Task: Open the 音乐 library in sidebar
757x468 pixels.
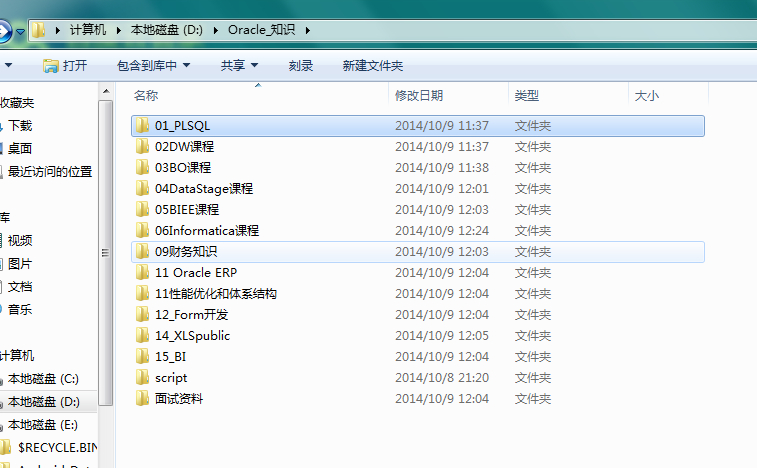Action: (x=20, y=310)
